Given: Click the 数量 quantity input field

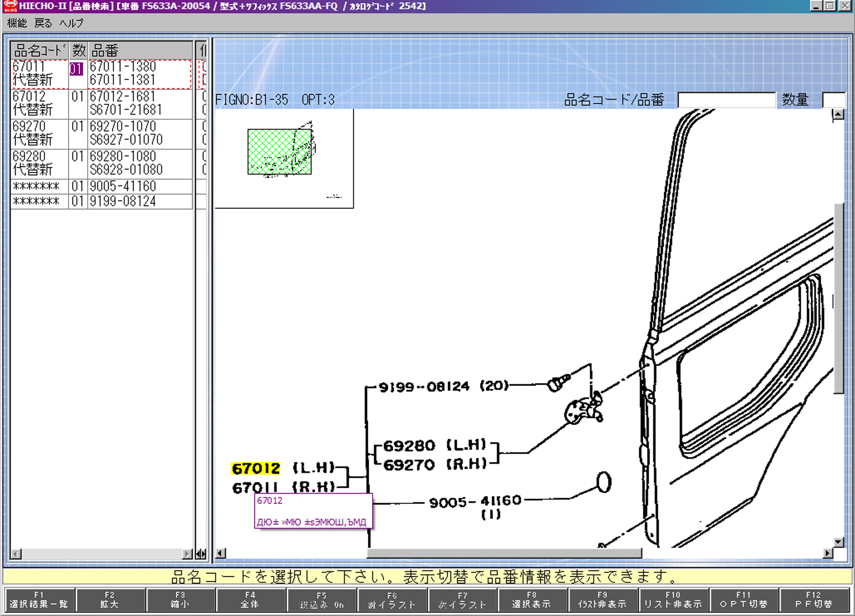Looking at the screenshot, I should click(x=833, y=100).
